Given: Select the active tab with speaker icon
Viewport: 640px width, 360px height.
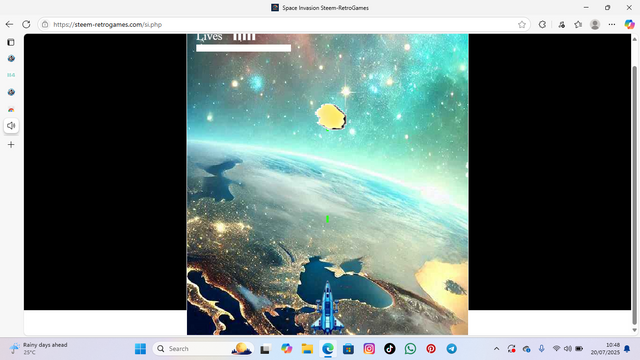Looking at the screenshot, I should [x=11, y=126].
